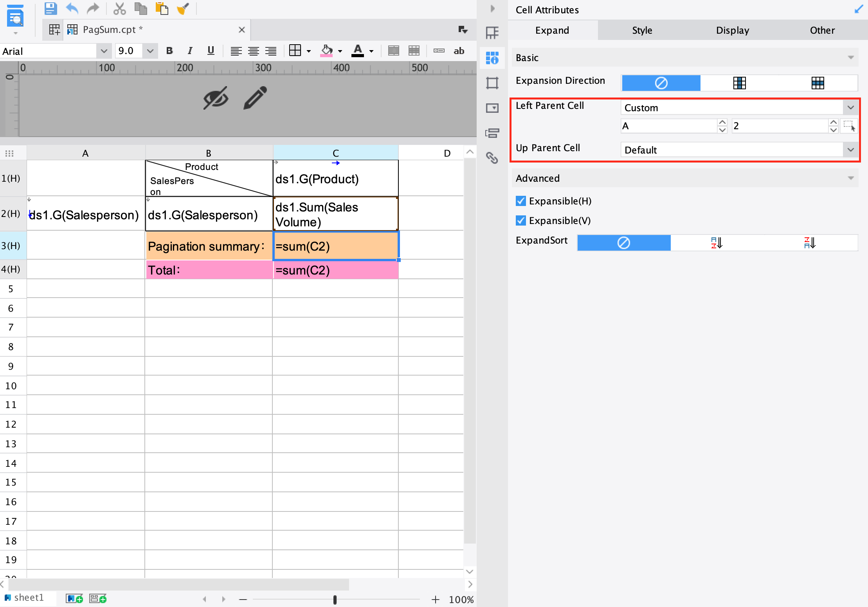Toggle Underline formatting

211,51
